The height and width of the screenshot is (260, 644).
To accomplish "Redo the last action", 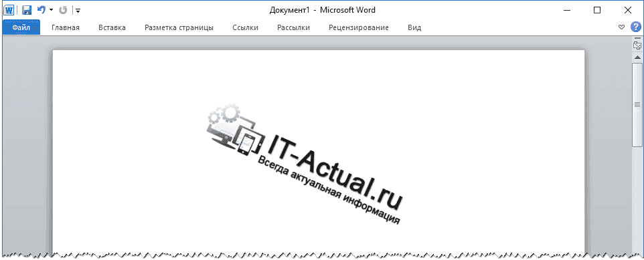I will coord(63,10).
